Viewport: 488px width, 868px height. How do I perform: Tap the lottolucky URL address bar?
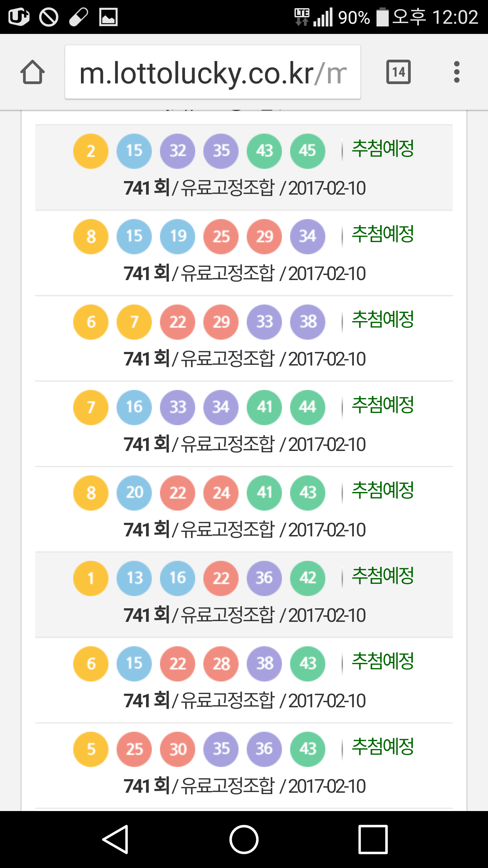click(x=213, y=73)
